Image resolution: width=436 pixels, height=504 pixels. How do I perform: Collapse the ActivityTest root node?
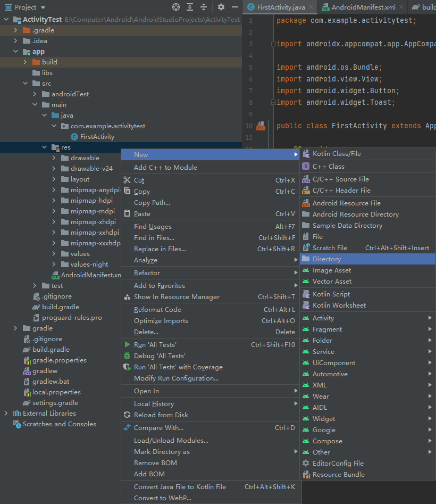point(6,20)
